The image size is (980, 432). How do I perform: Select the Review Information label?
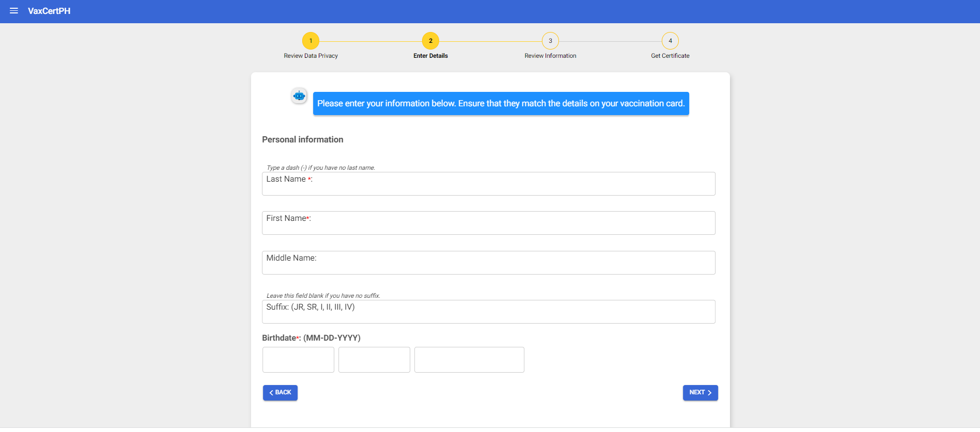tap(550, 56)
